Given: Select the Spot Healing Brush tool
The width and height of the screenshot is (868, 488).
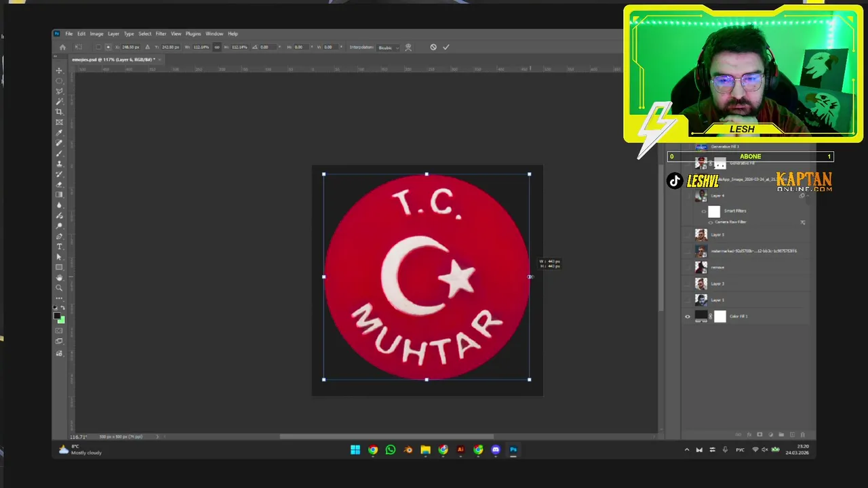Looking at the screenshot, I should click(59, 143).
